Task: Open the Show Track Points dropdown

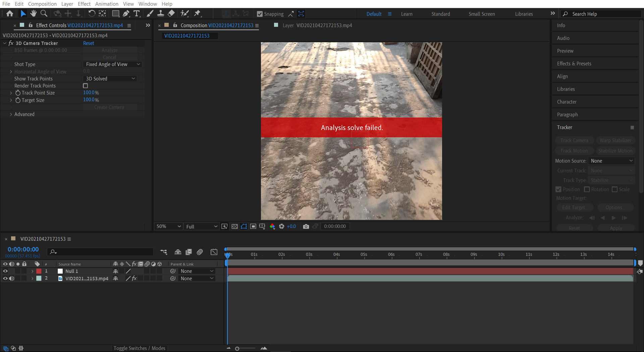Action: [x=110, y=78]
